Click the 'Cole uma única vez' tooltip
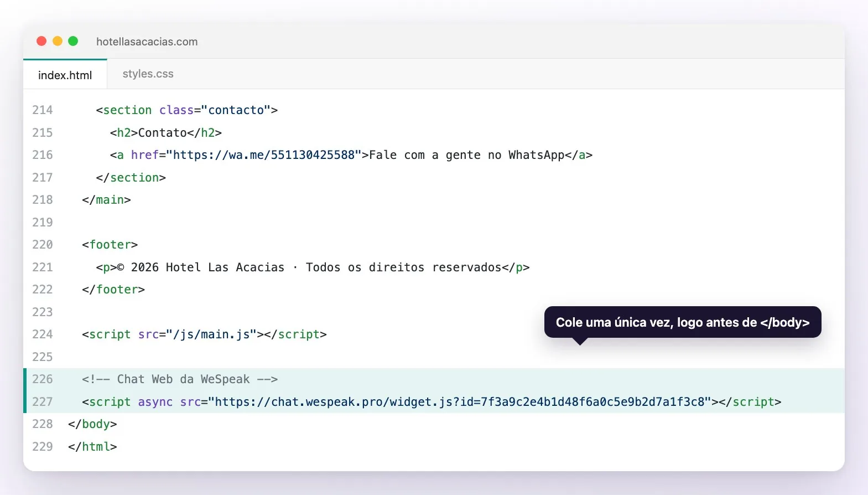868x495 pixels. click(x=683, y=322)
